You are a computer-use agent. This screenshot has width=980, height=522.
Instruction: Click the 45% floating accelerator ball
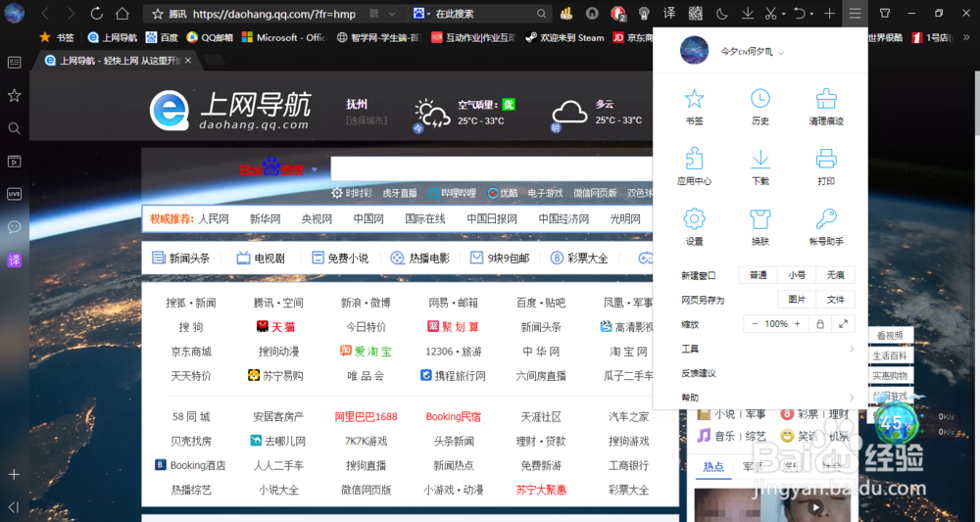[x=898, y=423]
